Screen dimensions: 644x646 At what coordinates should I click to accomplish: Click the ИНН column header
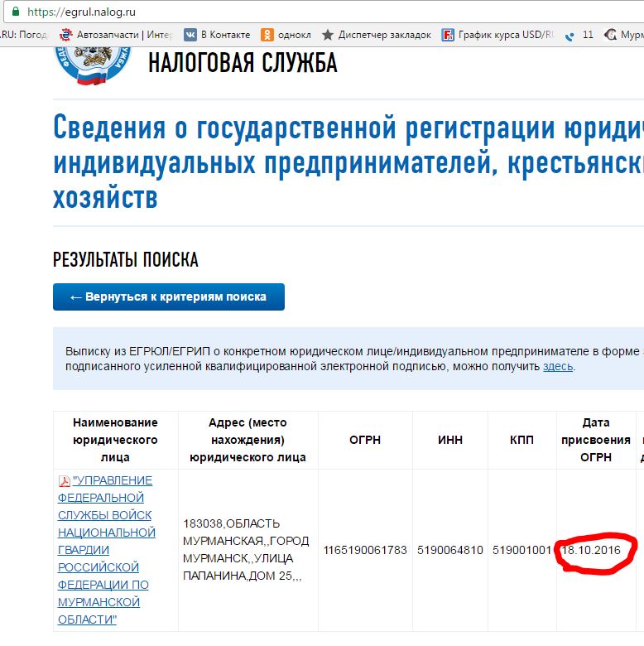pos(450,440)
